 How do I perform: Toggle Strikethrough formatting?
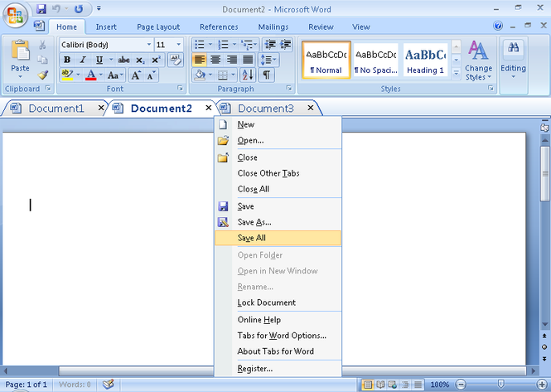[123, 60]
